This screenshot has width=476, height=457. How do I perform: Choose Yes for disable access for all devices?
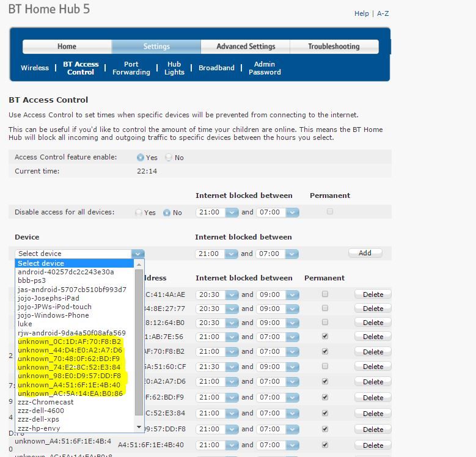click(x=139, y=213)
